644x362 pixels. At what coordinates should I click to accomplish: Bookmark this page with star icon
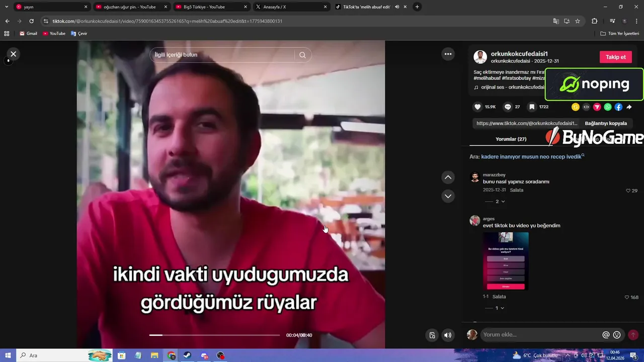tap(578, 21)
